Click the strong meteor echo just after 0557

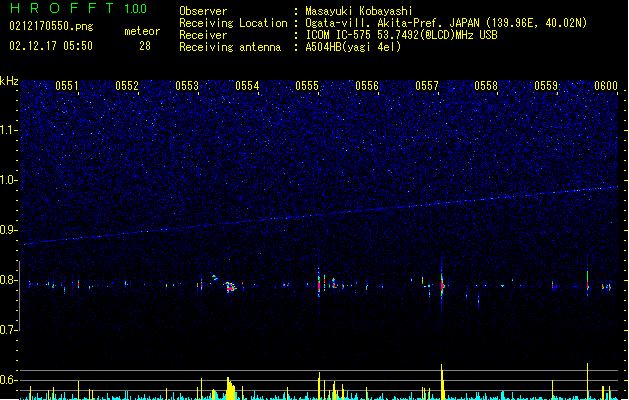click(x=442, y=285)
